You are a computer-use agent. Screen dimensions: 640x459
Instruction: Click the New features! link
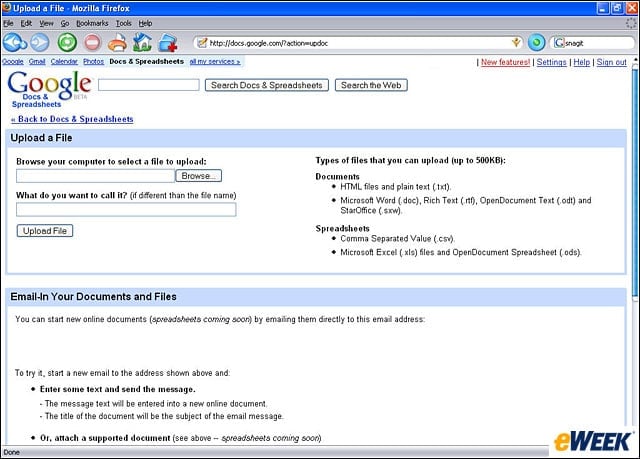coord(505,62)
